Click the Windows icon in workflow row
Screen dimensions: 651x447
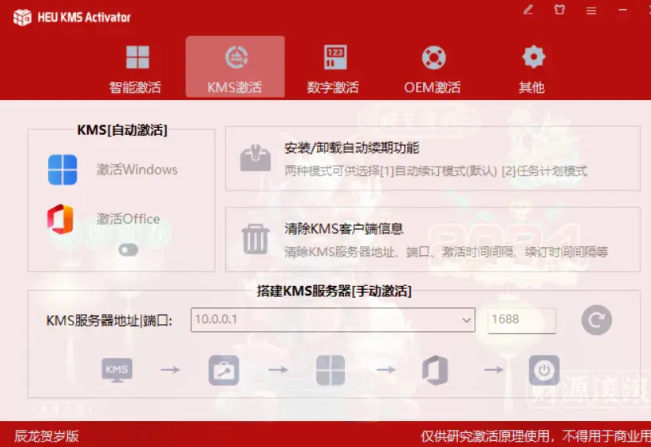(x=331, y=370)
